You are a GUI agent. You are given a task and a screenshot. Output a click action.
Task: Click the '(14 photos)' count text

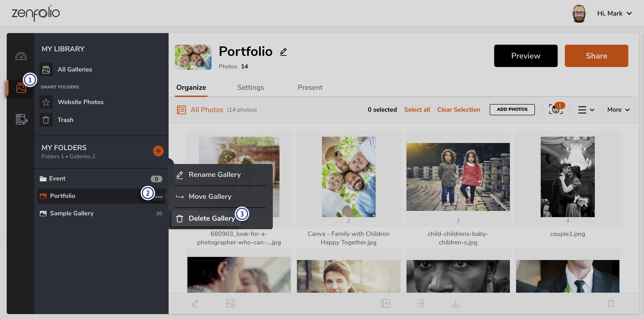242,110
